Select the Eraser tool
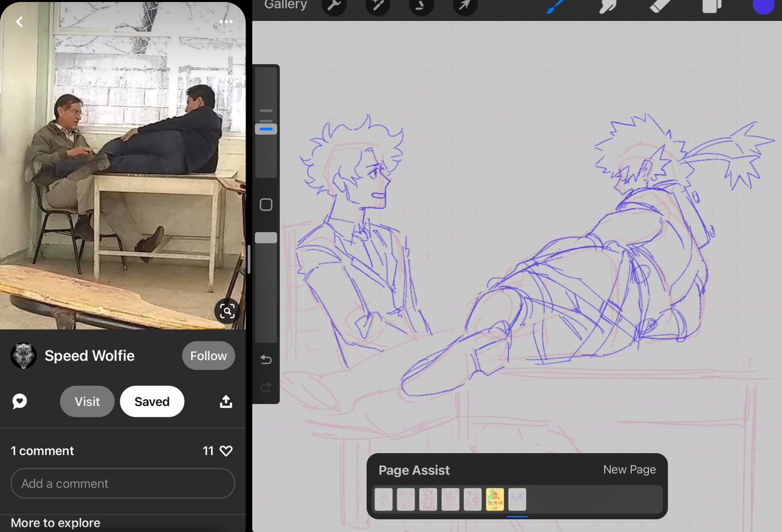Screen dimensions: 782x532 click(660, 7)
